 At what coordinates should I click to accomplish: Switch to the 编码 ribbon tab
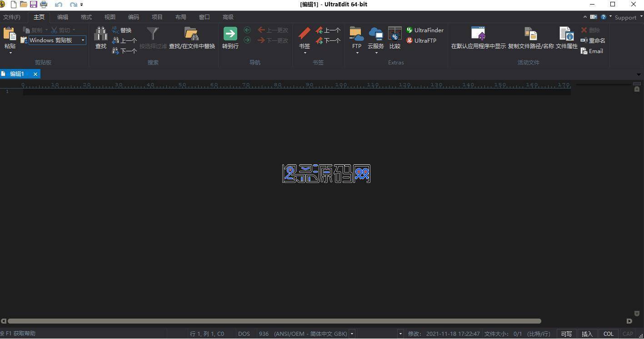134,17
